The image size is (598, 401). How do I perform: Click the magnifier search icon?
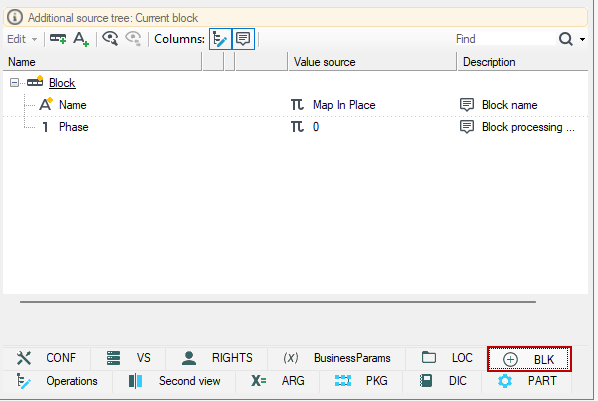pos(566,39)
